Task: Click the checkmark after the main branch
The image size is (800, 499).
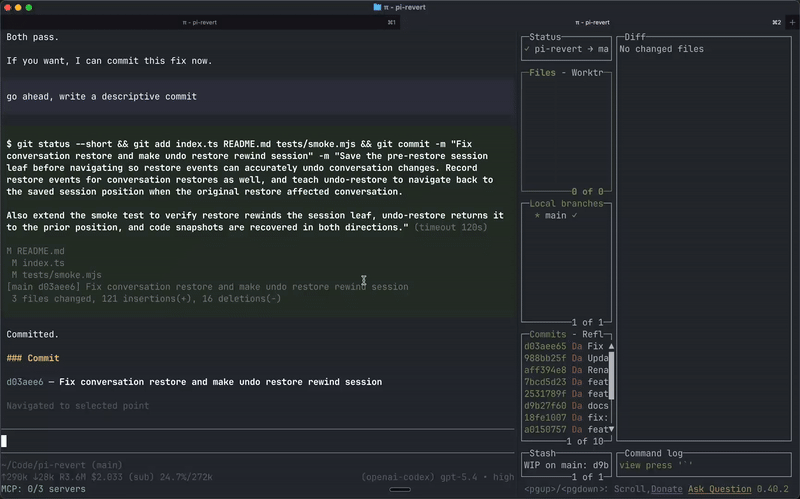Action: click(574, 215)
